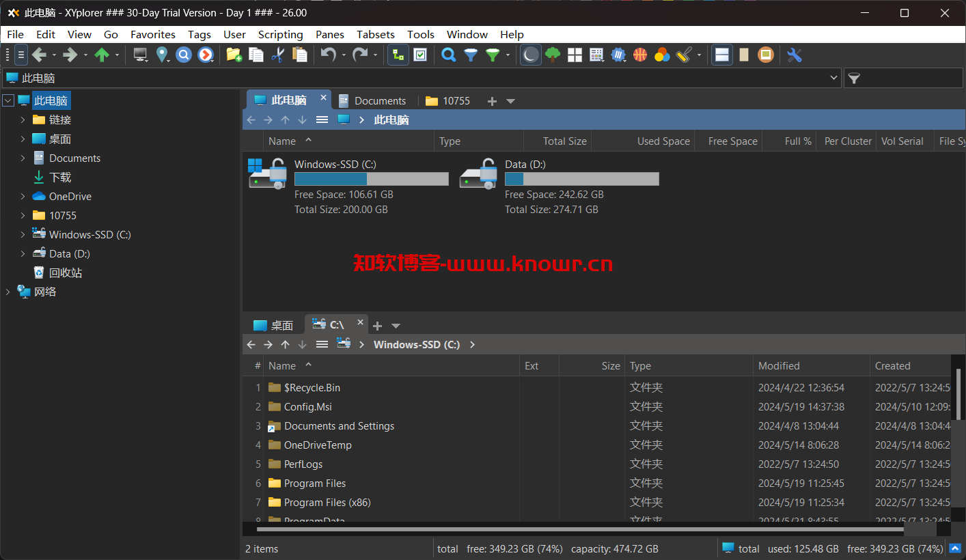Toggle Dual Pane layout button
The height and width of the screenshot is (560, 966).
tap(722, 55)
